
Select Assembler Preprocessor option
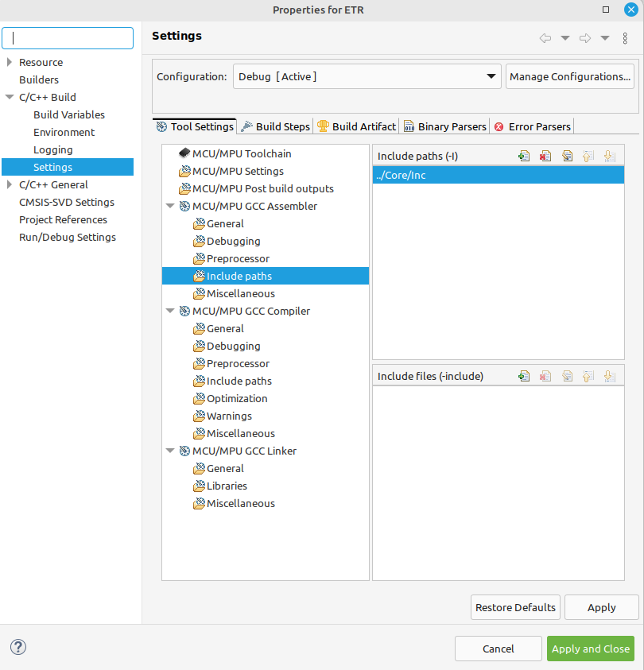click(238, 258)
